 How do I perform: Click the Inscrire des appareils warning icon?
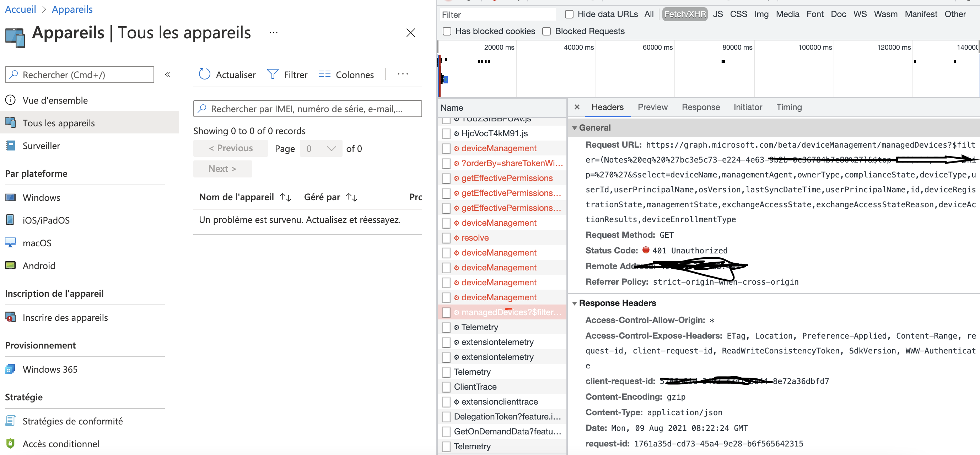(10, 317)
